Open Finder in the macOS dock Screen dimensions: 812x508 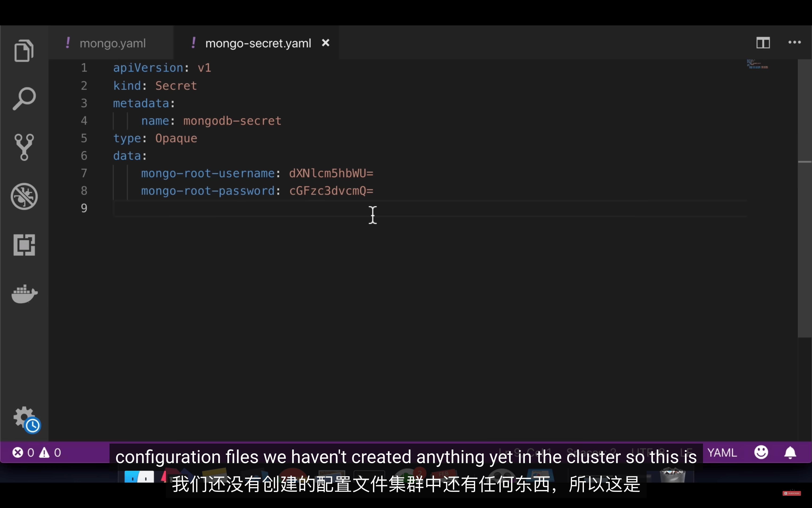tap(139, 476)
